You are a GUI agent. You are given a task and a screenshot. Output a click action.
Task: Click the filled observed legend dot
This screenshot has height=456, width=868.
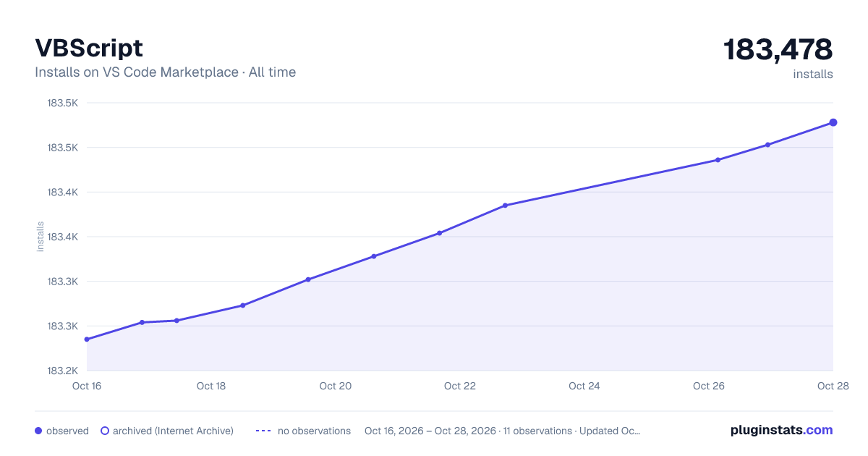tap(38, 431)
